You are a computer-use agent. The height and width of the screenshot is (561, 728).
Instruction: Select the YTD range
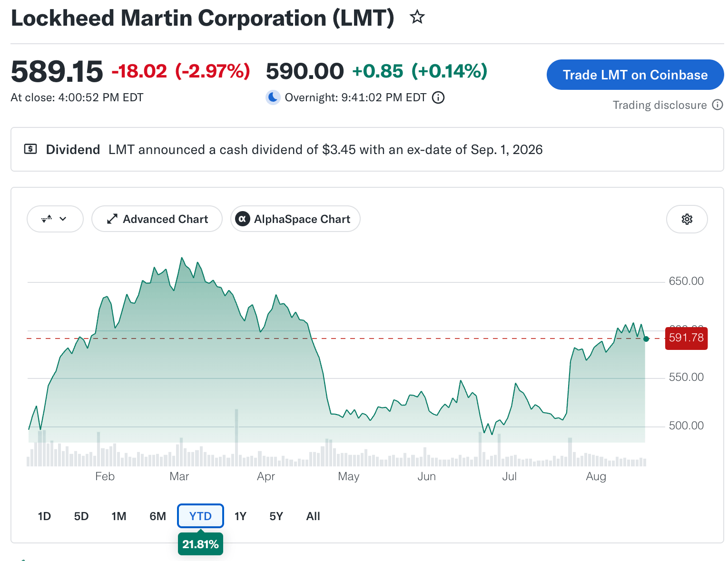(200, 516)
